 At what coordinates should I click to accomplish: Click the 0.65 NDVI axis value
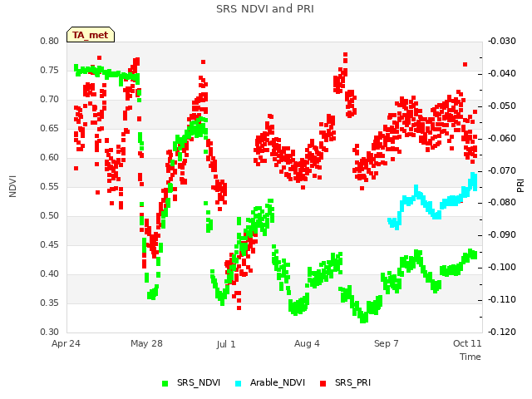(50, 129)
